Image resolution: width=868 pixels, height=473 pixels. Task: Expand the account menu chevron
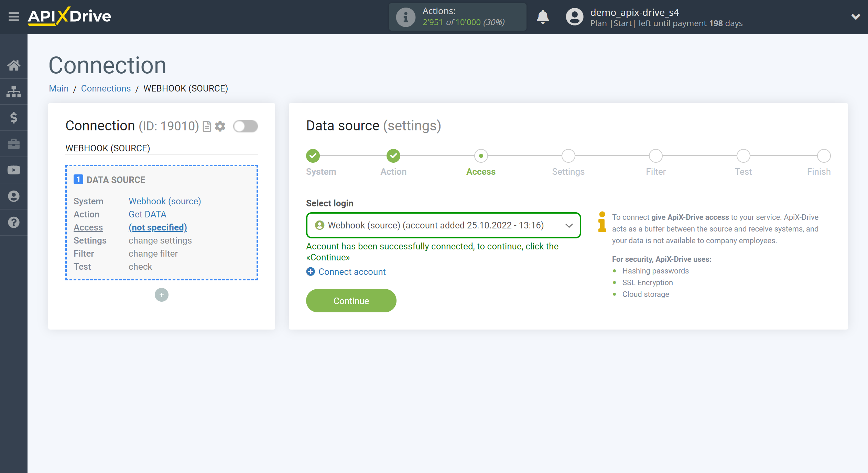[856, 17]
